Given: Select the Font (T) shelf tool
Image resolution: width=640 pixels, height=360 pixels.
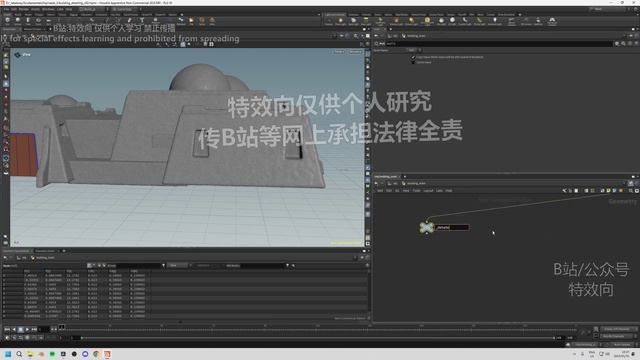Looking at the screenshot, I should pos(142,20).
